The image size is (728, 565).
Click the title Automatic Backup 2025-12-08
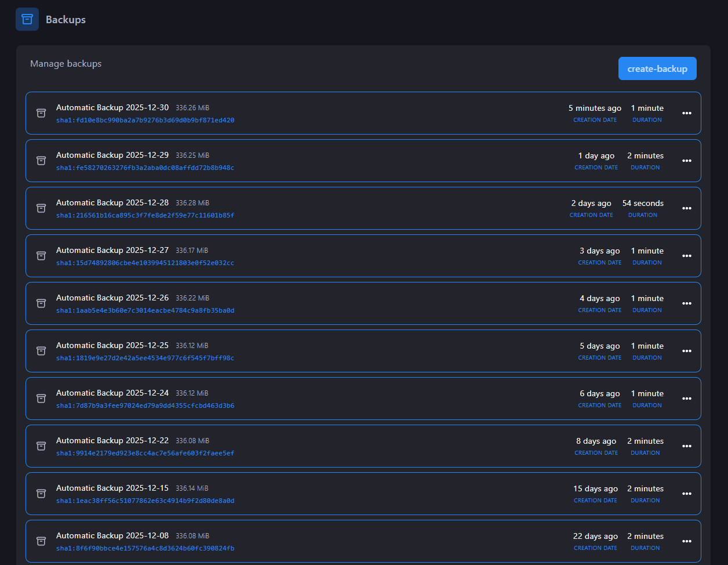pyautogui.click(x=112, y=535)
